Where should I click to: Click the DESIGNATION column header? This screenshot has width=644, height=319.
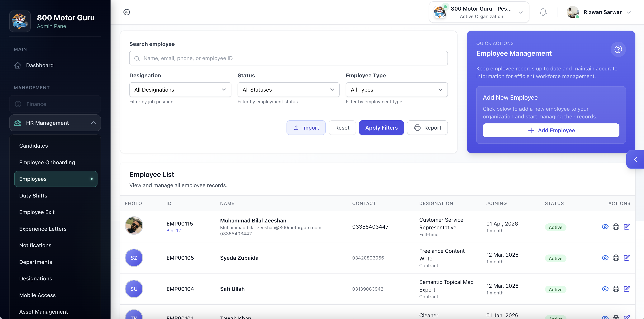pos(436,203)
